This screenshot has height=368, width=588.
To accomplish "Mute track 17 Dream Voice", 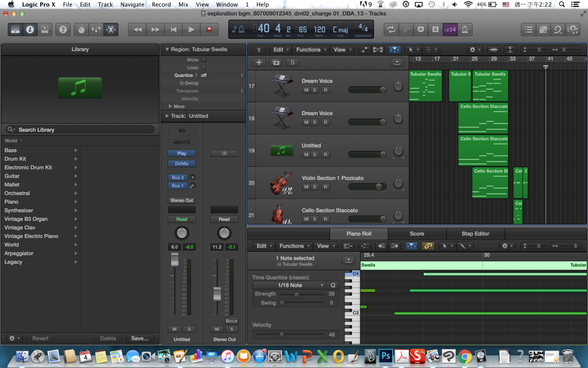I will pyautogui.click(x=307, y=90).
